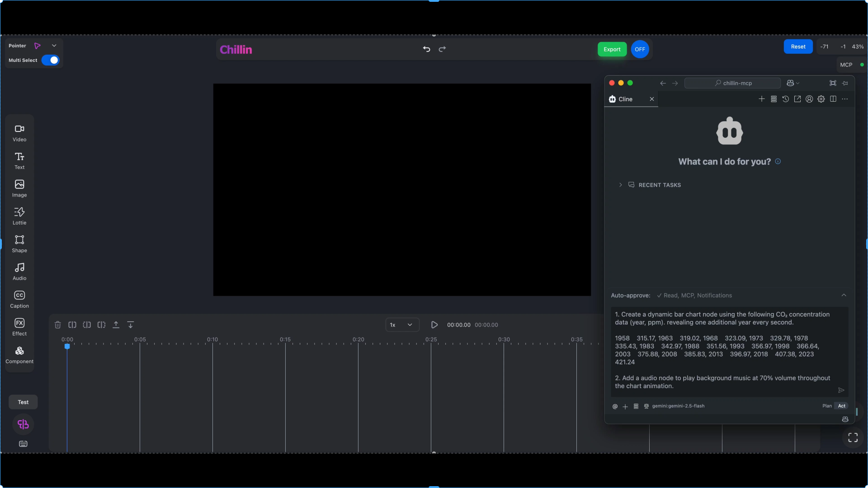This screenshot has width=868, height=488.
Task: Send the message with paper plane icon
Action: 841,390
